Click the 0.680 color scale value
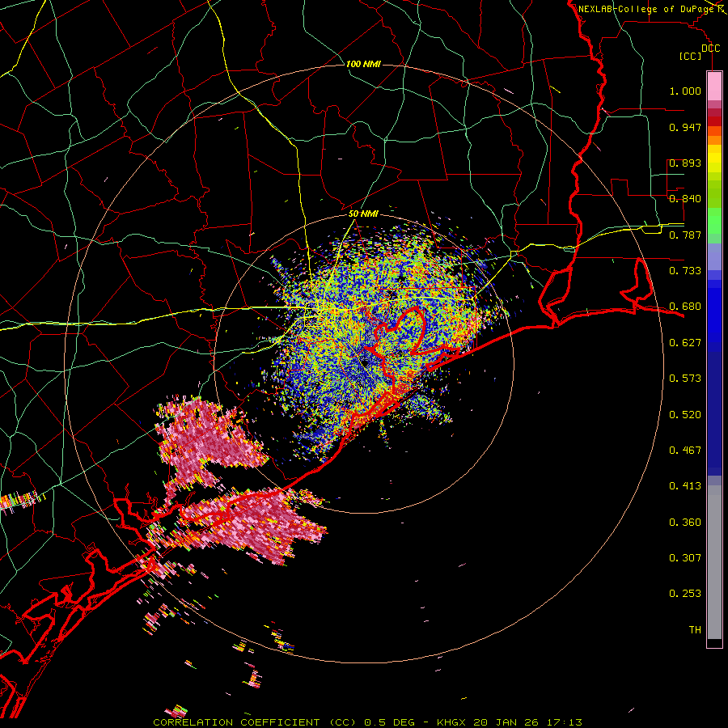Screen dimensions: 728x728 coord(685,307)
